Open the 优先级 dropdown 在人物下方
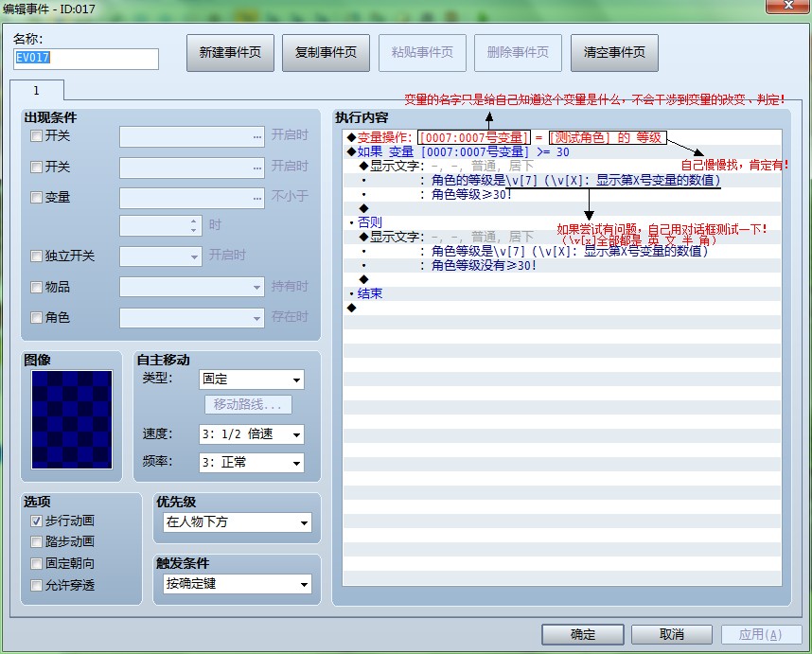 238,522
